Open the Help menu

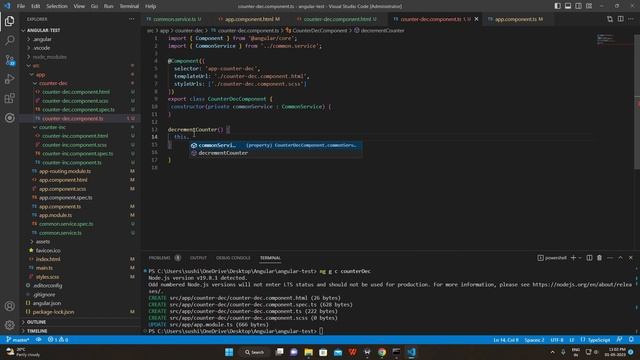(150, 6)
